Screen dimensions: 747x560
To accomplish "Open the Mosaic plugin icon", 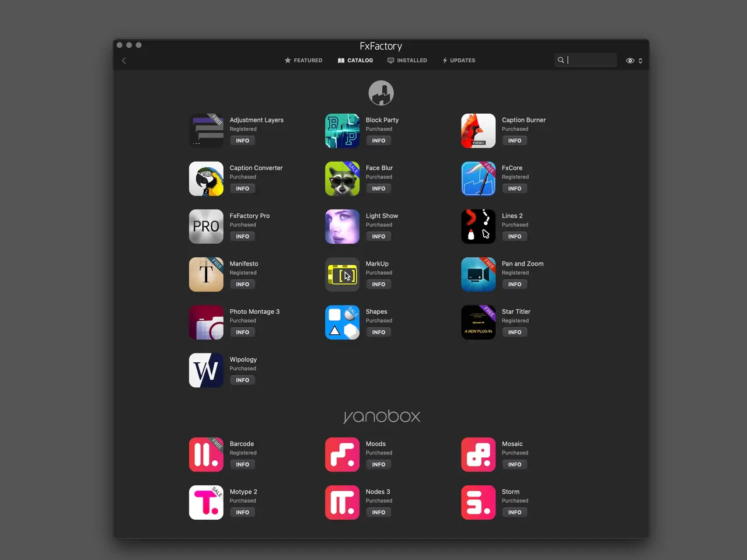I will click(478, 454).
